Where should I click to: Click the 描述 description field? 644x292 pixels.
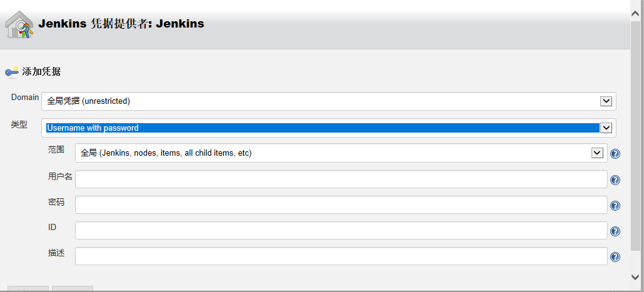341,256
